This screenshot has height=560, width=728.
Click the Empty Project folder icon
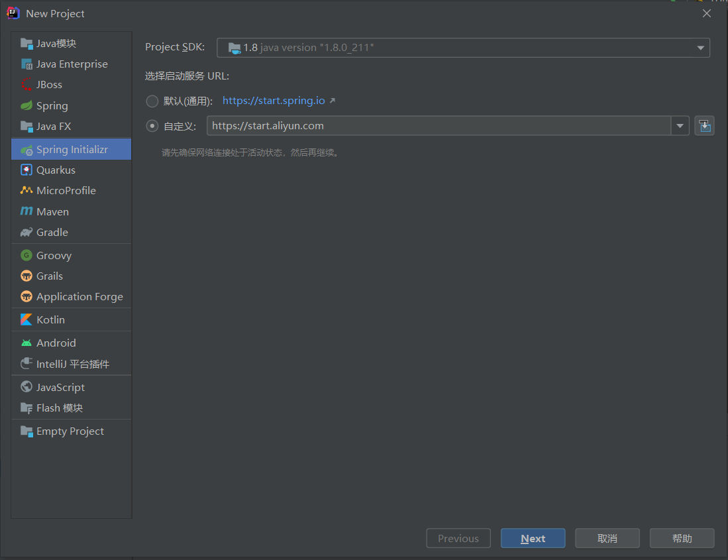tap(26, 431)
